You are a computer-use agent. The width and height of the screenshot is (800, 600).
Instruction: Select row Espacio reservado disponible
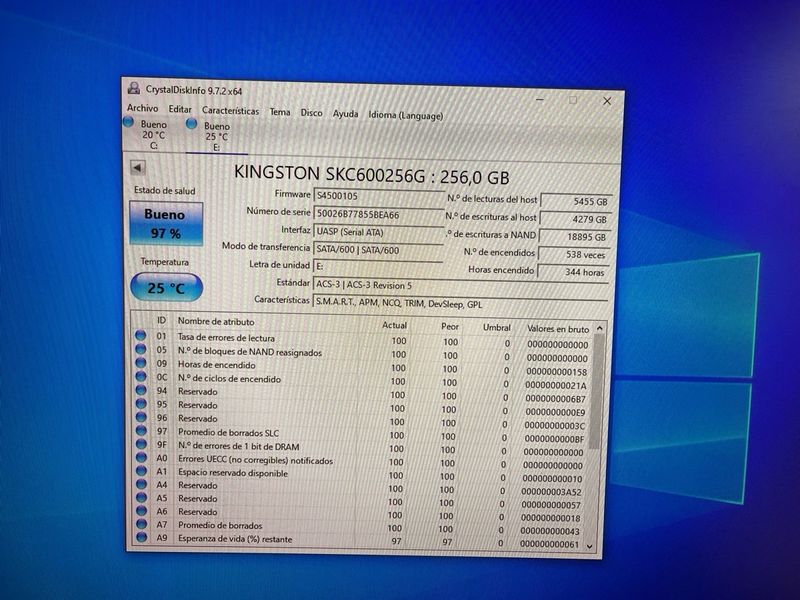point(362,474)
